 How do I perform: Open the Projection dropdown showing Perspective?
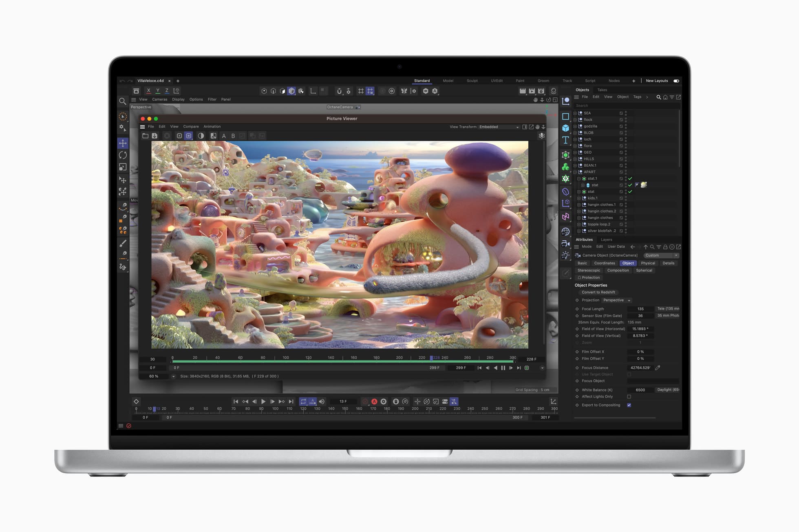point(616,300)
